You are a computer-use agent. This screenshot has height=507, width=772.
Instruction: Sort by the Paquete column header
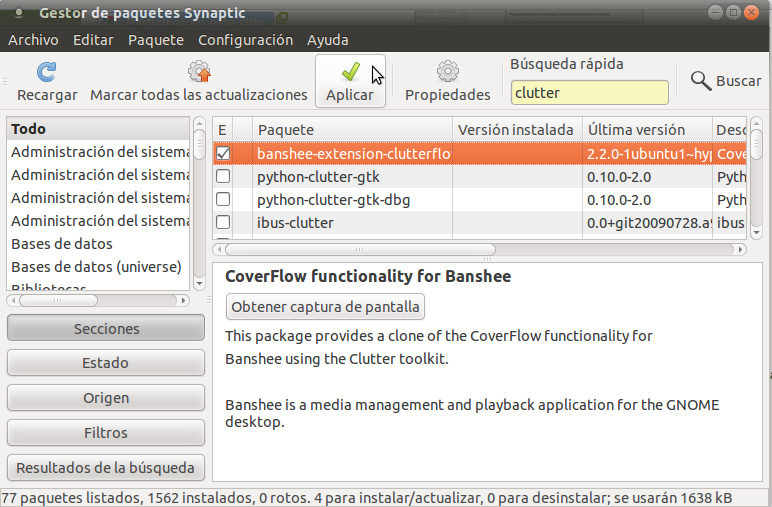(x=352, y=129)
